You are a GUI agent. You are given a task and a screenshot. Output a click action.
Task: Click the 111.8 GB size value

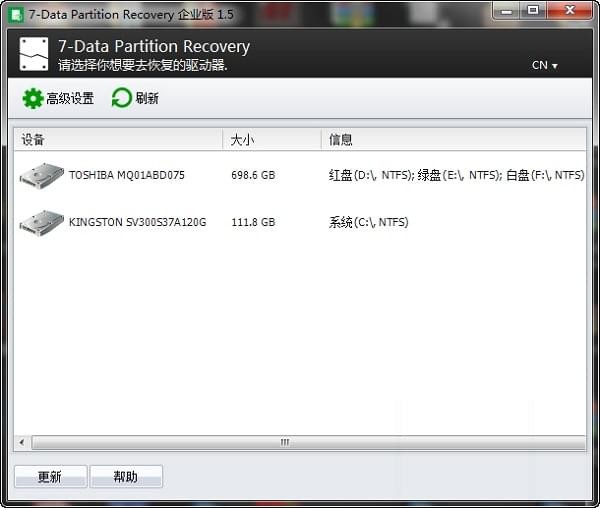253,223
